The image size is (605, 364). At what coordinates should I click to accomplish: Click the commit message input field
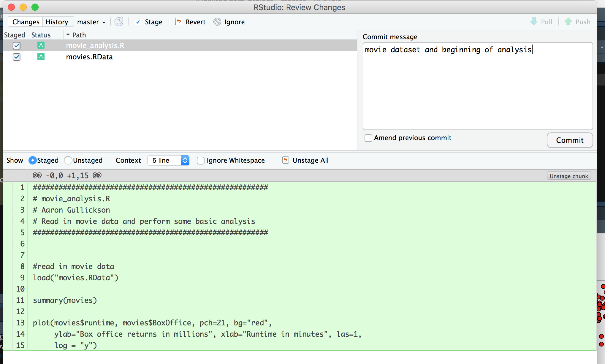coord(477,86)
